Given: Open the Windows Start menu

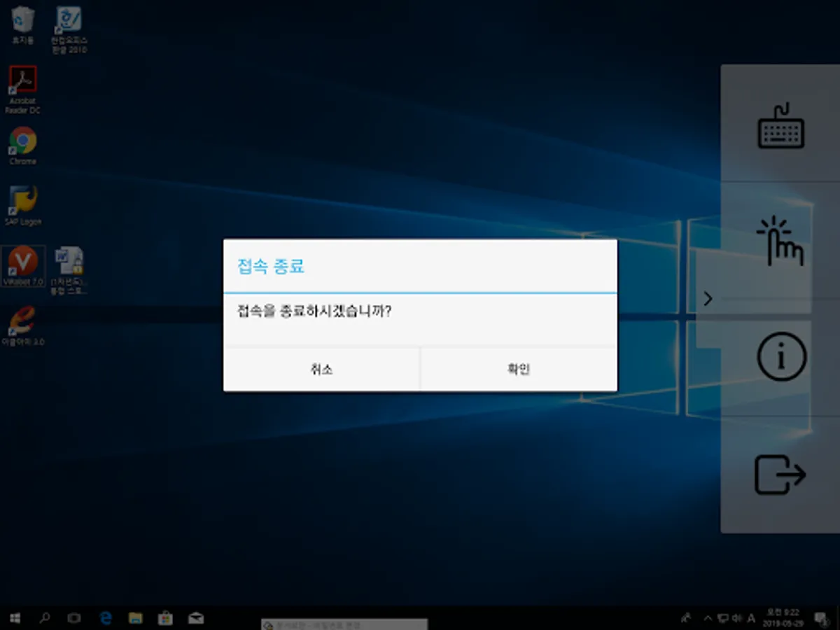Looking at the screenshot, I should [14, 618].
